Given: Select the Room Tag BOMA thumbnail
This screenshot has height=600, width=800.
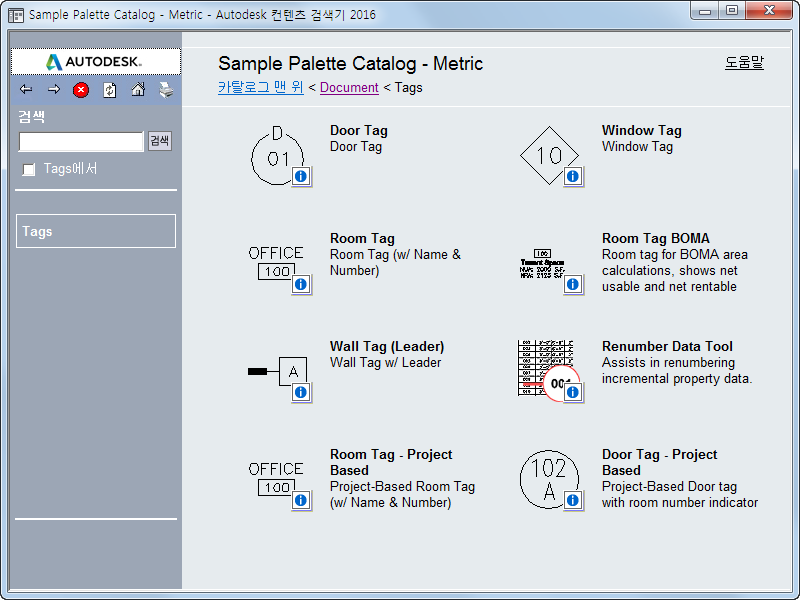Looking at the screenshot, I should [x=542, y=264].
